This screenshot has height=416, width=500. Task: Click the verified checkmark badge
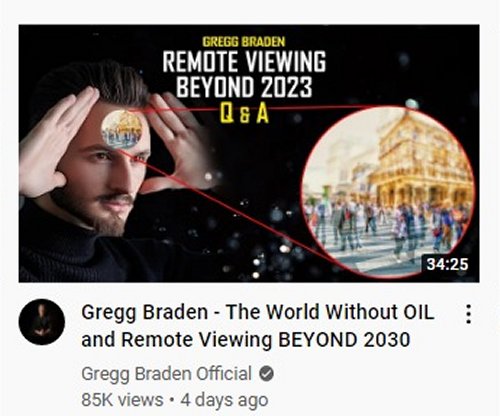(267, 374)
